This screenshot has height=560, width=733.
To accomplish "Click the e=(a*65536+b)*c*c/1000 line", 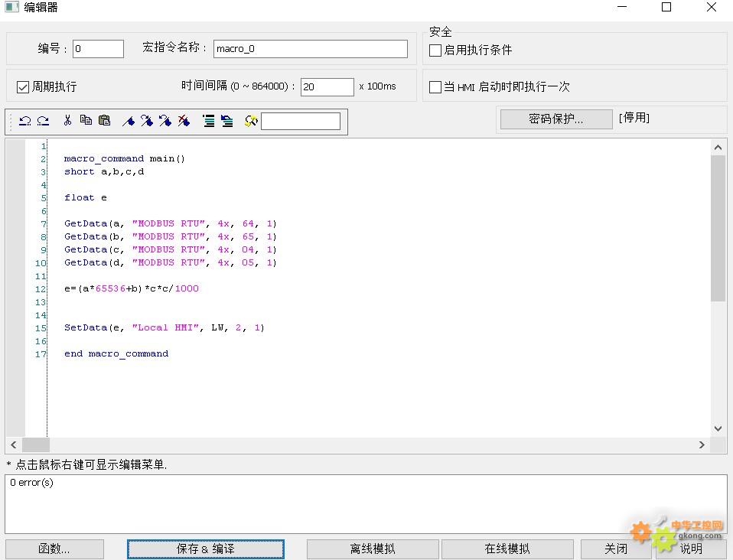I will tap(132, 288).
